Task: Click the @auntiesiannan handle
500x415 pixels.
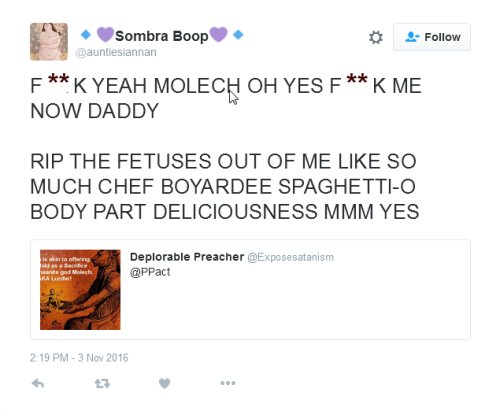Action: pos(116,52)
